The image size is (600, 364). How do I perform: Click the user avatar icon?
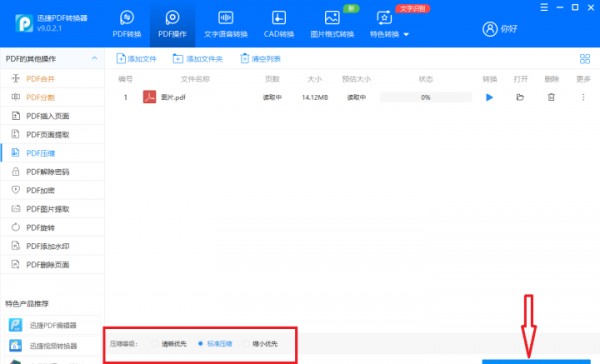click(490, 29)
